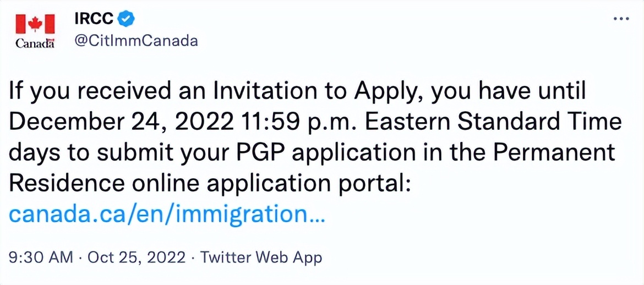This screenshot has height=285, width=644.
Task: Click the word "Permanent" in tweet
Action: click(x=554, y=152)
